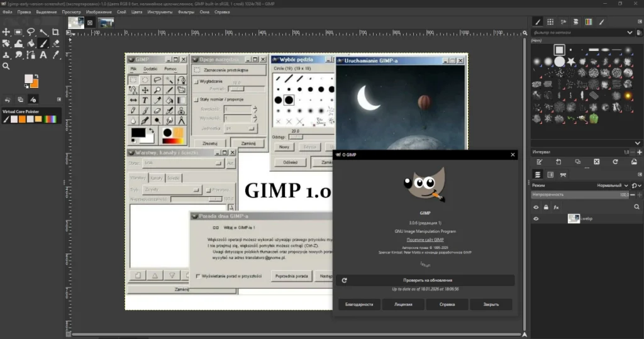Decrease the layer opacity with minus button
The width and height of the screenshot is (644, 339).
[x=633, y=195]
